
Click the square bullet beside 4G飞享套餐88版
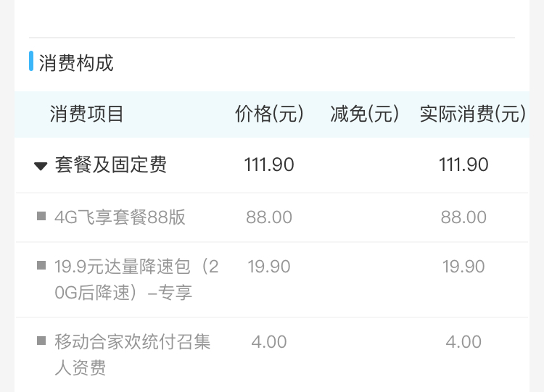tap(41, 215)
